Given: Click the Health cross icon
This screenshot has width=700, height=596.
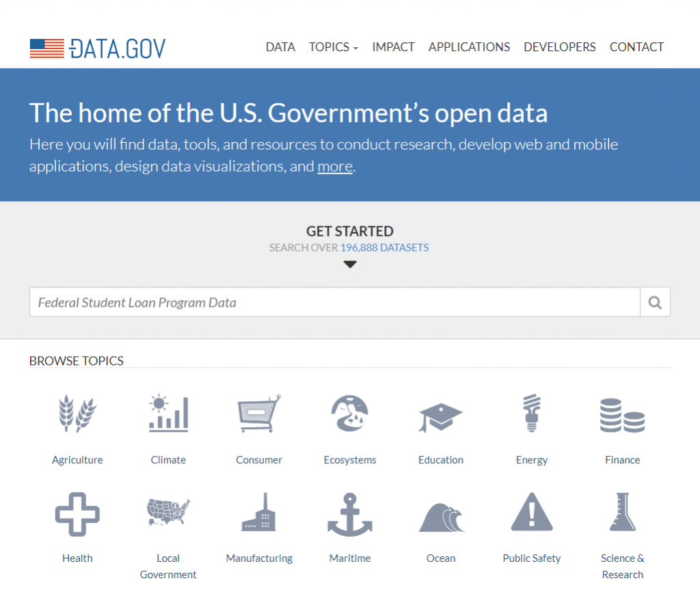Looking at the screenshot, I should pyautogui.click(x=77, y=514).
